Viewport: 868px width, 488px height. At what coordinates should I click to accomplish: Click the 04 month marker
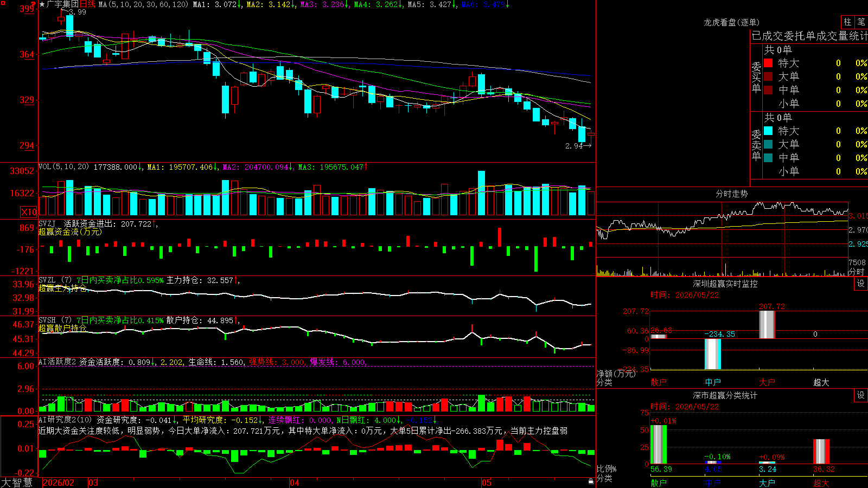pyautogui.click(x=295, y=483)
